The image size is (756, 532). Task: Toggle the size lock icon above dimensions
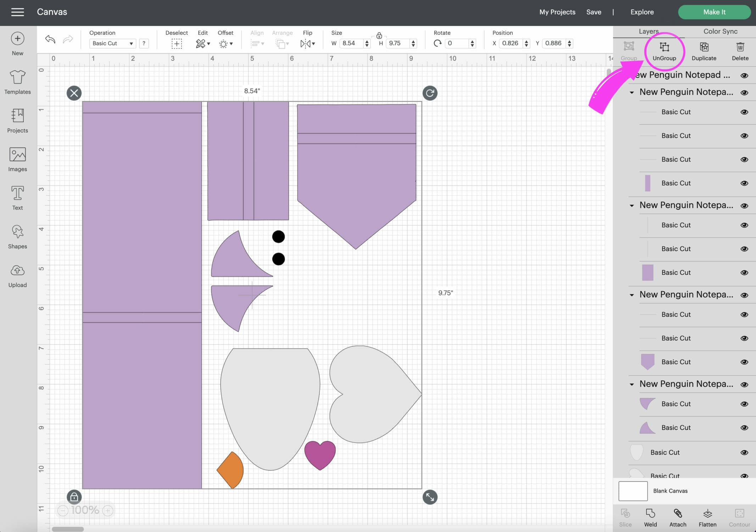(379, 35)
